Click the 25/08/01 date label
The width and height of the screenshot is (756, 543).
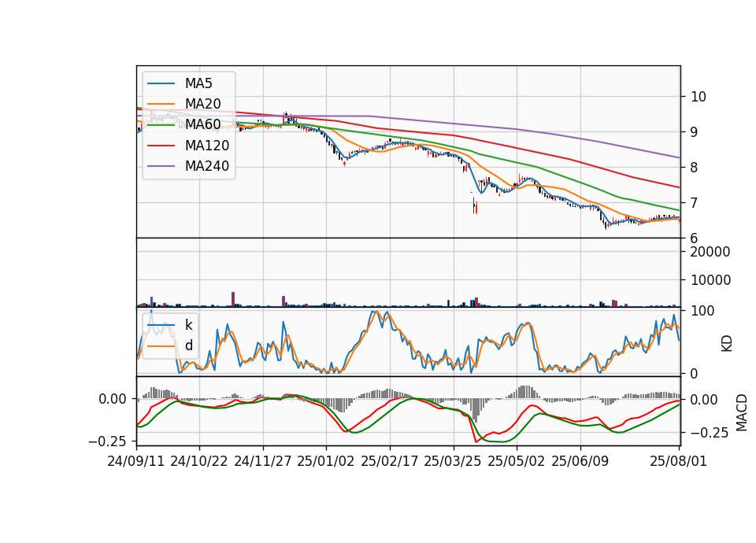coord(678,461)
